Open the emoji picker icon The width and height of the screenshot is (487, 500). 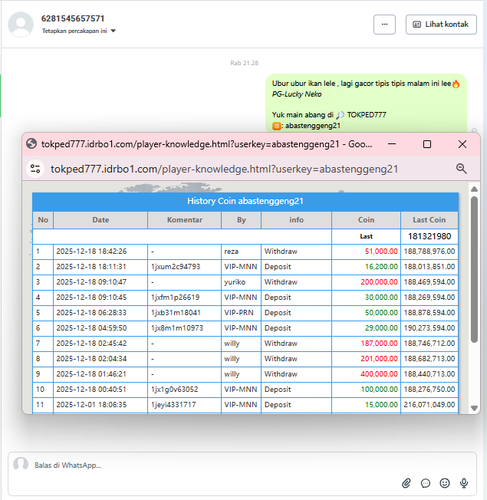tap(445, 483)
